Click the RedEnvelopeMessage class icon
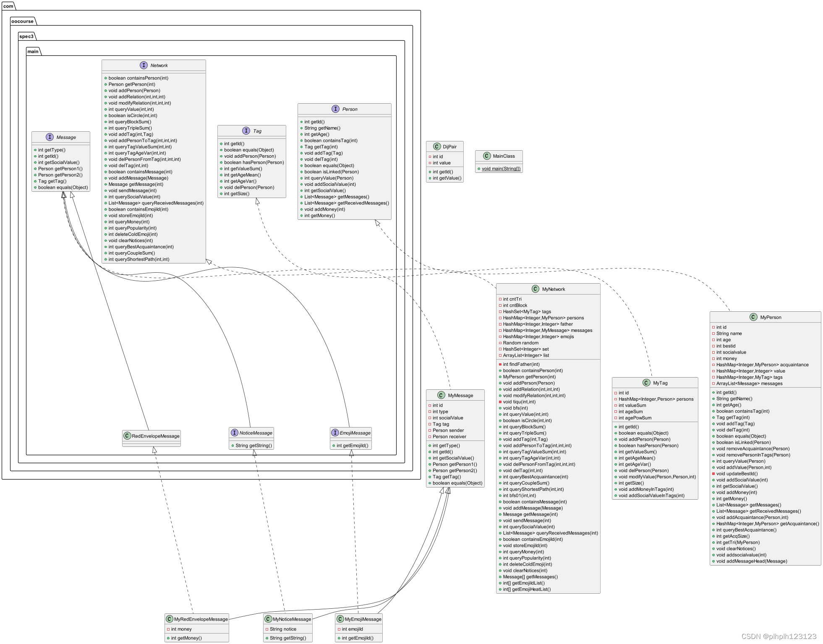Image resolution: width=823 pixels, height=644 pixels. pos(127,435)
